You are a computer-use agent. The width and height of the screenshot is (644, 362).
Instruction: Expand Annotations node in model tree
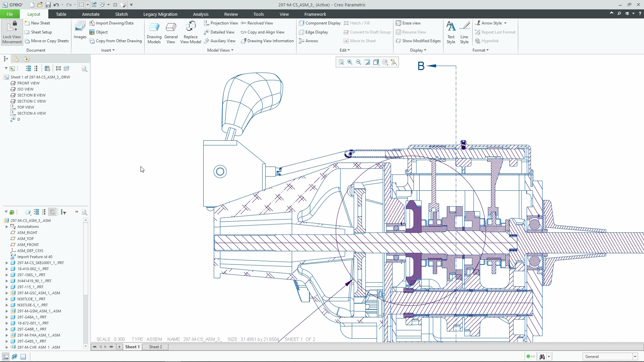click(x=7, y=227)
